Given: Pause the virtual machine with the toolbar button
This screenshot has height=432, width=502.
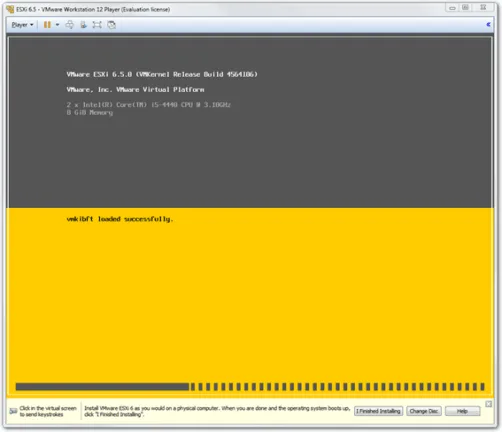Looking at the screenshot, I should pyautogui.click(x=47, y=25).
